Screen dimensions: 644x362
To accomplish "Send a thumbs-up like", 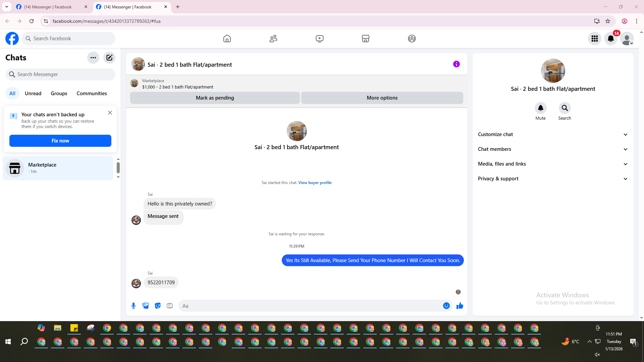I will coord(460,306).
